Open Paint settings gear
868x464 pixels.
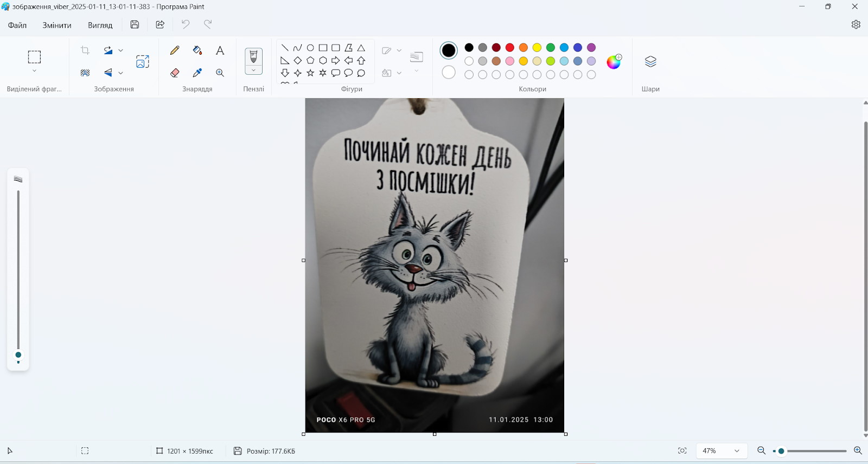coord(856,24)
